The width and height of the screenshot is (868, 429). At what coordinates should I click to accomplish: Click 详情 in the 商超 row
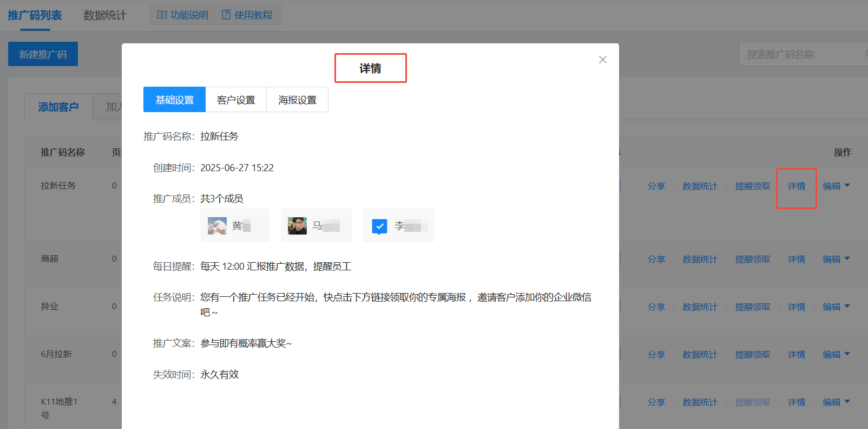point(796,259)
